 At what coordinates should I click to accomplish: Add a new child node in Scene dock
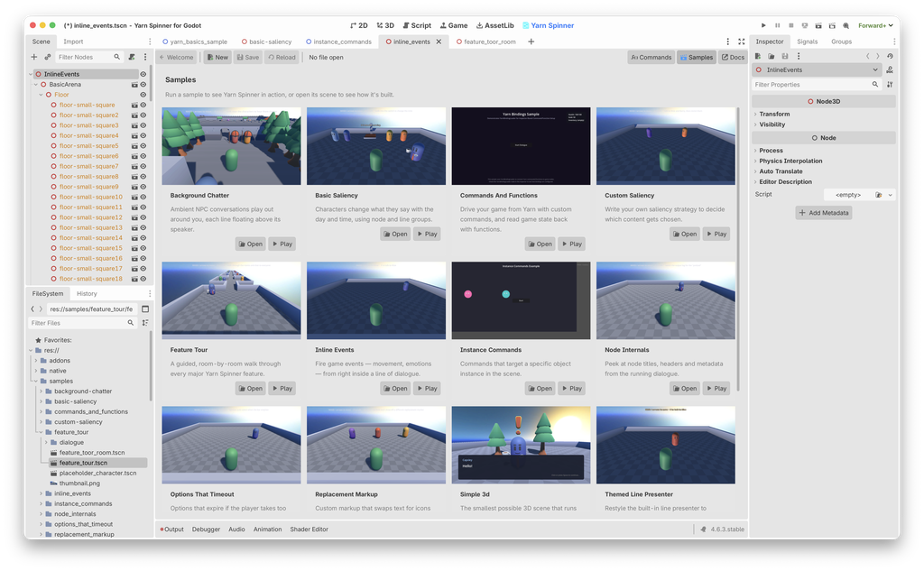(x=34, y=57)
